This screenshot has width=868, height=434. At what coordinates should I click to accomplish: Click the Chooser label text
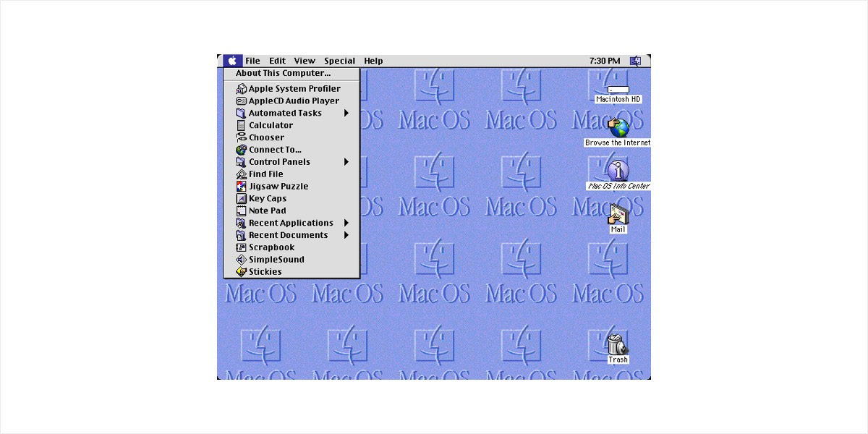(266, 137)
